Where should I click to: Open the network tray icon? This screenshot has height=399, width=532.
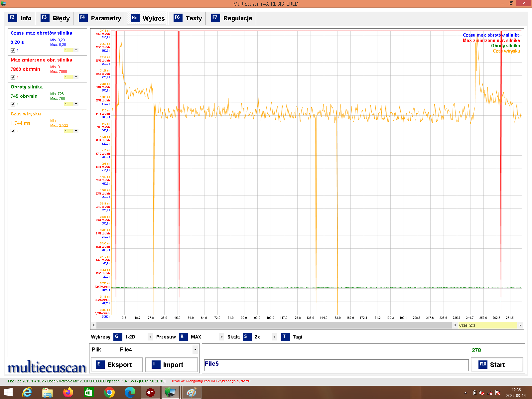490,393
